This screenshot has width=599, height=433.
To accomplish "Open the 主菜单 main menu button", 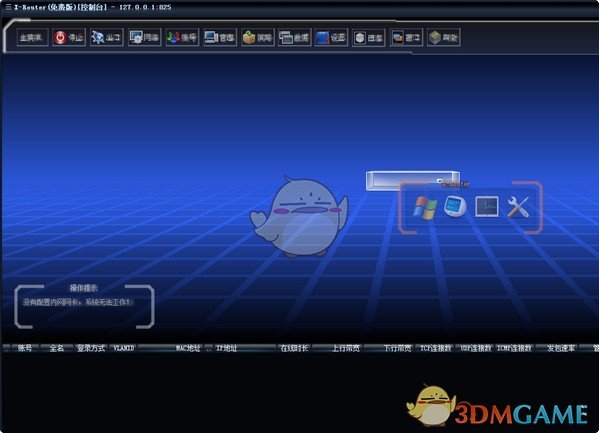I will tap(32, 37).
